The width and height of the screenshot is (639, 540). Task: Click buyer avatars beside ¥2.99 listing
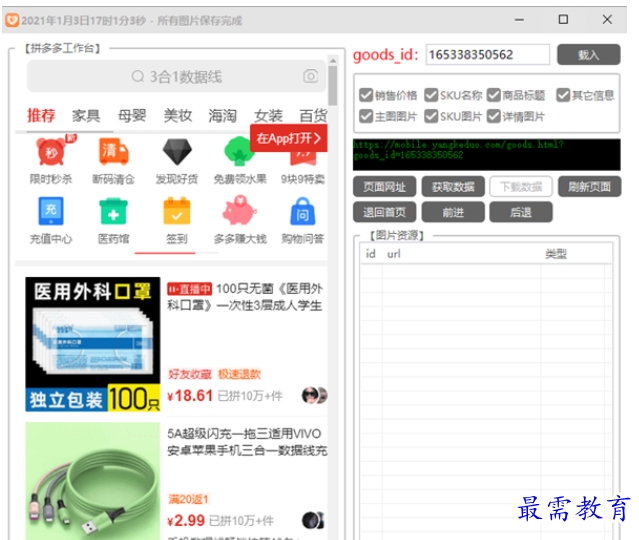tap(313, 520)
